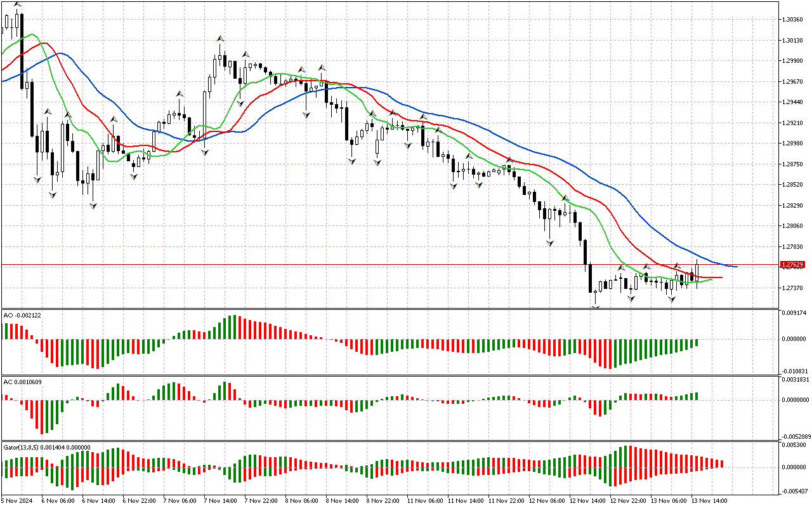The height and width of the screenshot is (508, 812).
Task: Click the 1.27830 price level
Action: 793,246
